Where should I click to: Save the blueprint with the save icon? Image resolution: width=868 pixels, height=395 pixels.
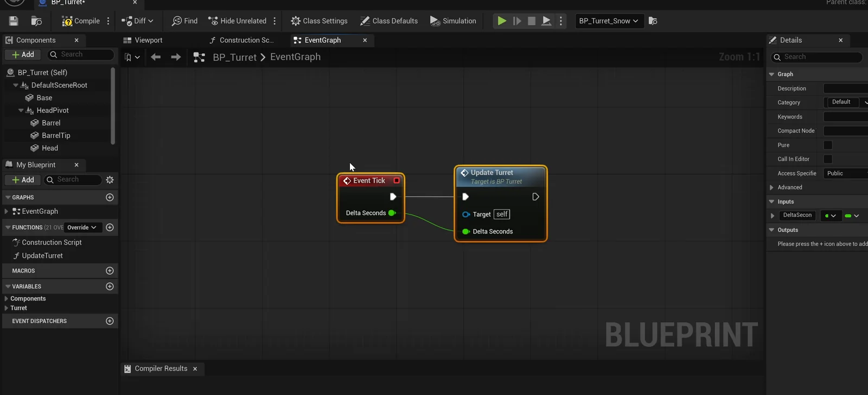click(14, 21)
